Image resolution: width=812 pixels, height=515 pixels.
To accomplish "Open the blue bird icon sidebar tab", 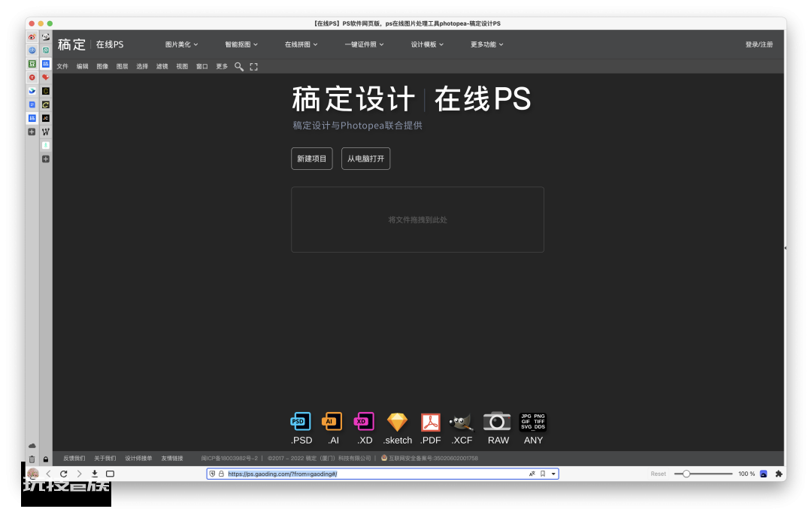I will point(32,91).
